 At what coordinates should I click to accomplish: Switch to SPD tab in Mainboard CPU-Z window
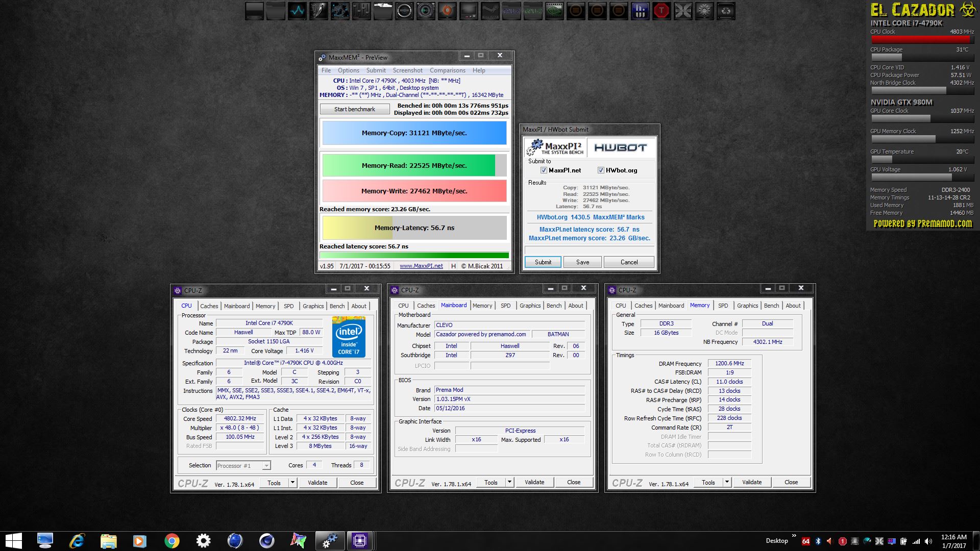point(506,306)
